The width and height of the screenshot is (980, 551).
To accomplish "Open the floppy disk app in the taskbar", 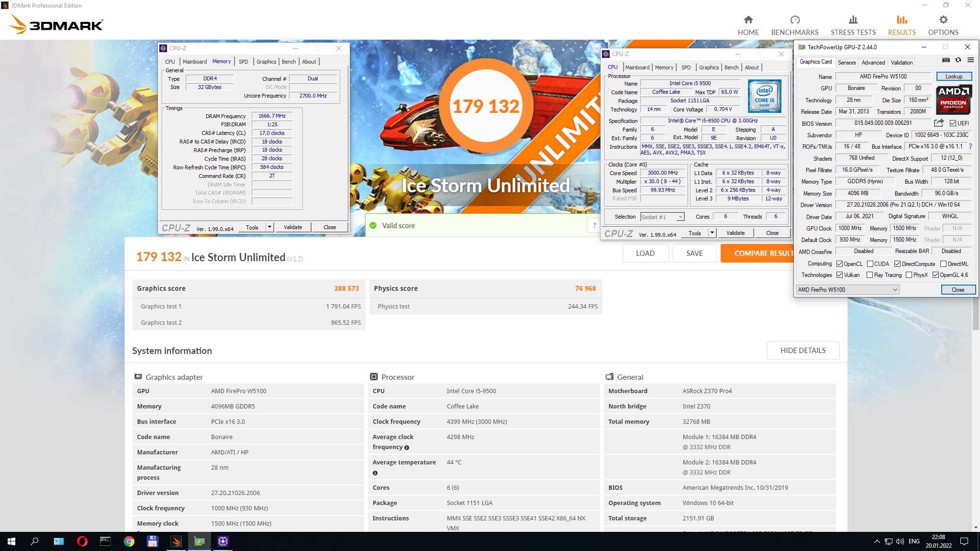I will pyautogui.click(x=152, y=541).
